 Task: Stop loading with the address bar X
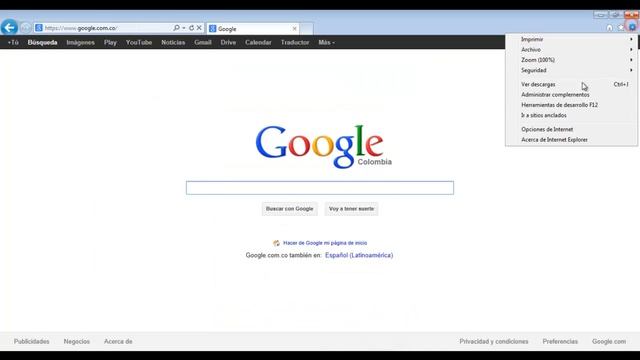click(199, 28)
